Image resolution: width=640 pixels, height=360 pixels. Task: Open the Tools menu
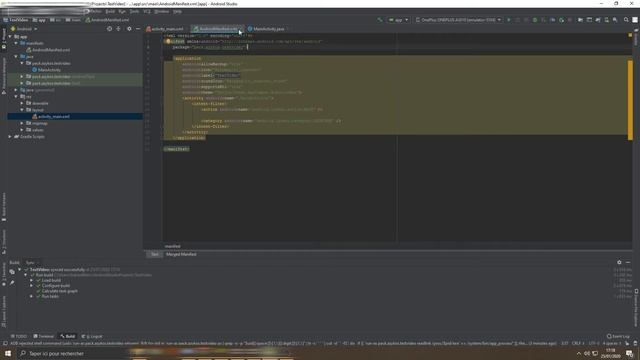pos(134,11)
